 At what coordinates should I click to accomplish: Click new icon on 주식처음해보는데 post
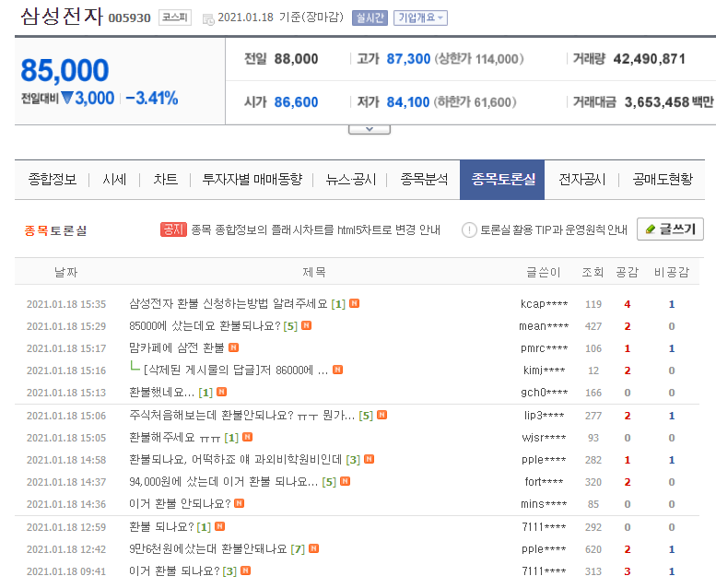382,415
